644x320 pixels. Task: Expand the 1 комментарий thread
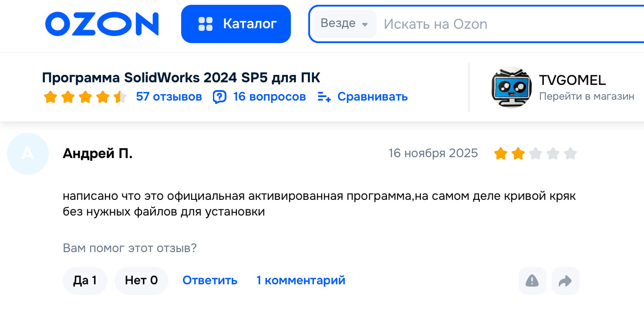[x=300, y=280]
